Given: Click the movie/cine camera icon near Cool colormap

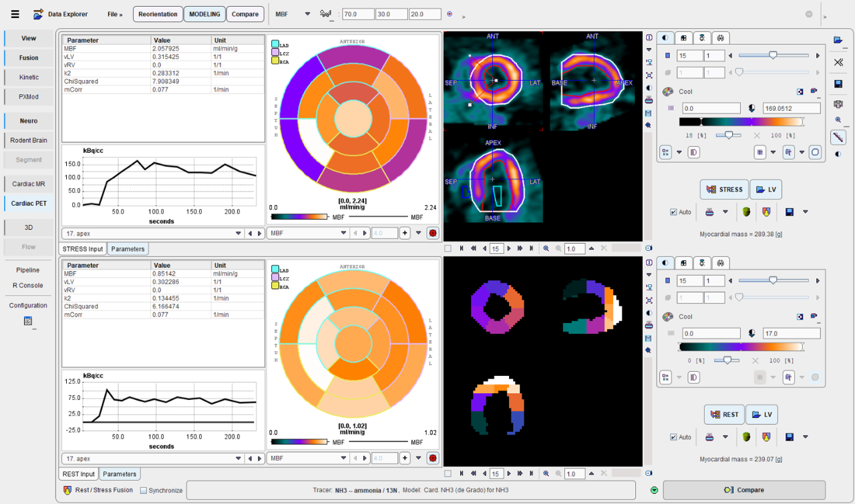Looking at the screenshot, I should (x=813, y=91).
